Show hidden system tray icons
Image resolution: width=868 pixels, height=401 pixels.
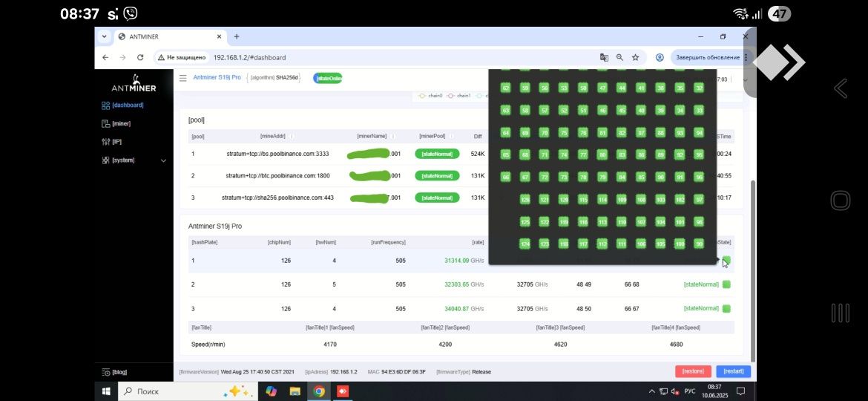[x=651, y=391]
